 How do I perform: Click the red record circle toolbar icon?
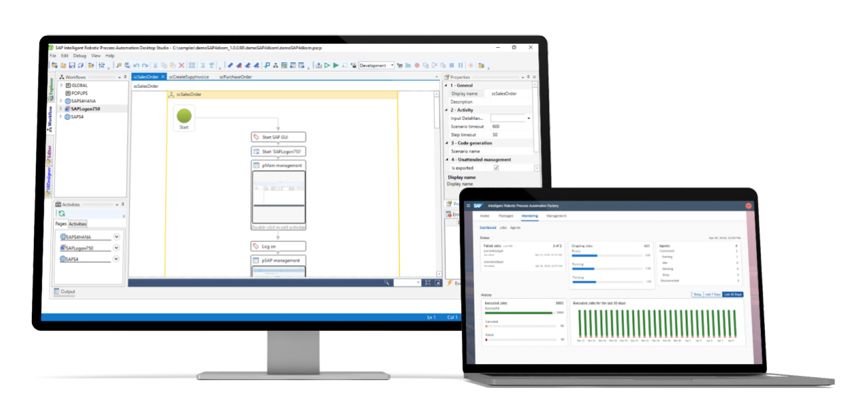(417, 65)
